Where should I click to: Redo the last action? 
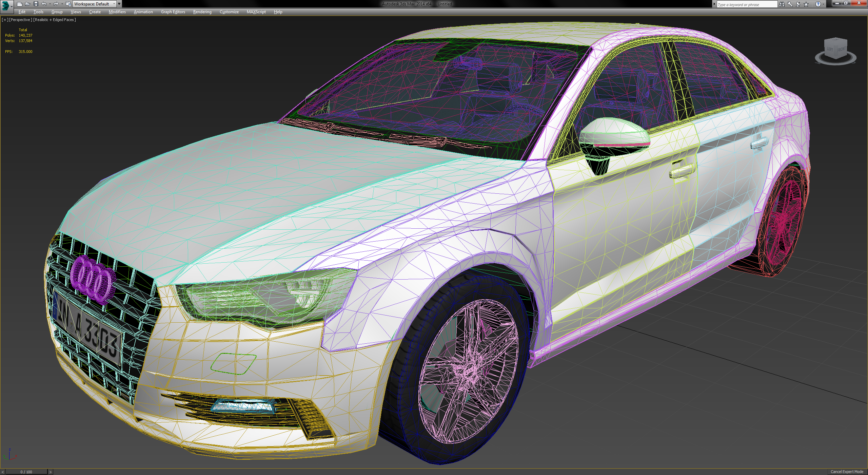pyautogui.click(x=55, y=4)
